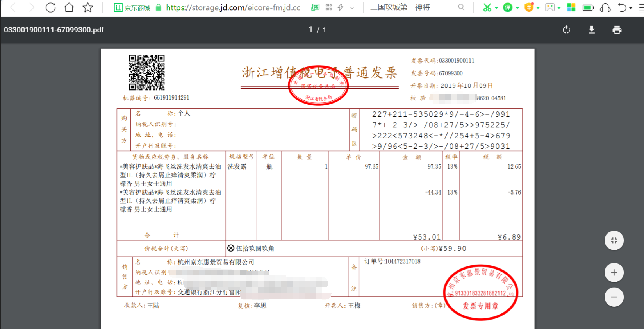Click the invoice code 033001900111
Viewport: 644px width, 329px height.
[457, 61]
